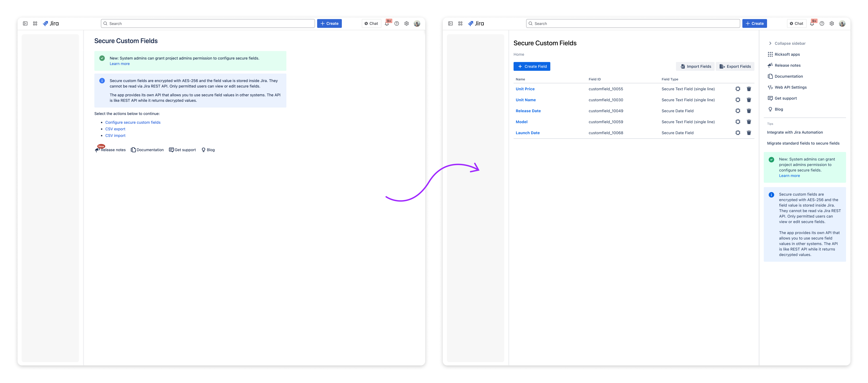Click inside the Search field
The width and height of the screenshot is (868, 383).
[x=633, y=23]
